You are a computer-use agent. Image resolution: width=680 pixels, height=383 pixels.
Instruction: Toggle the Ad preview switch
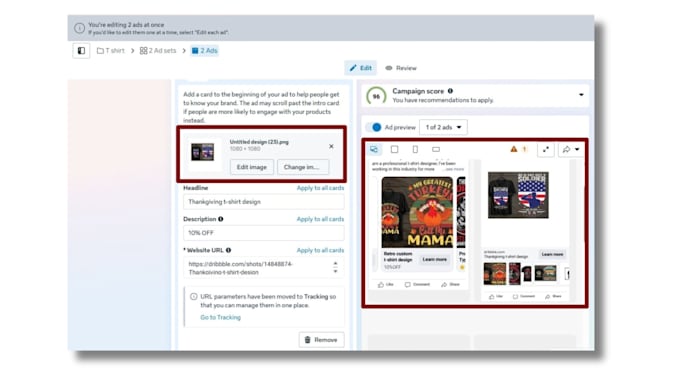(373, 127)
